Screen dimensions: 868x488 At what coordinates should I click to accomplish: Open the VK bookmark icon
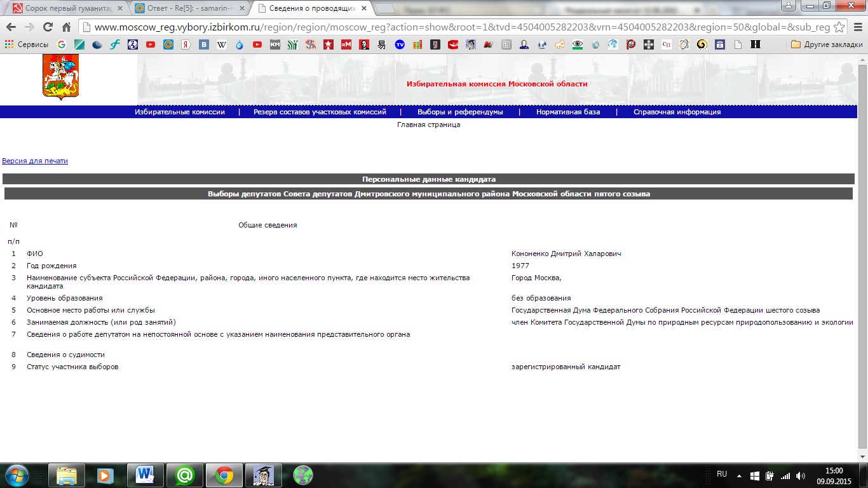(204, 44)
